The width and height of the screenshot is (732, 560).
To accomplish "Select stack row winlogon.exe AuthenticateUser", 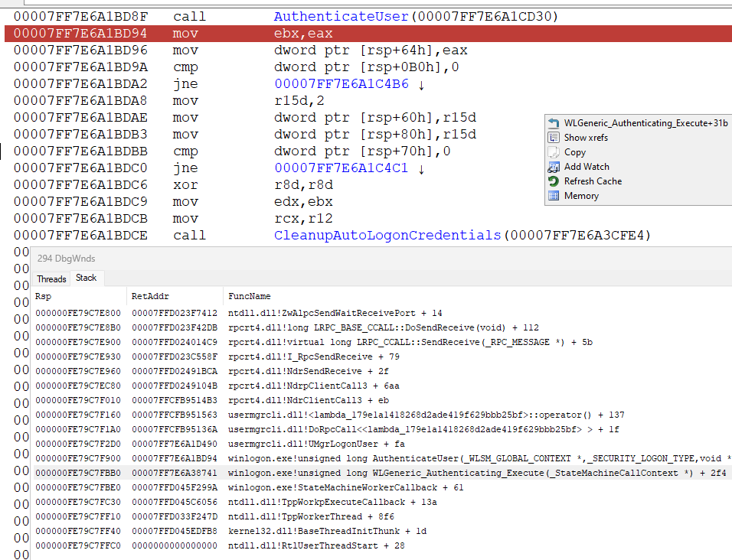I will coord(383,458).
